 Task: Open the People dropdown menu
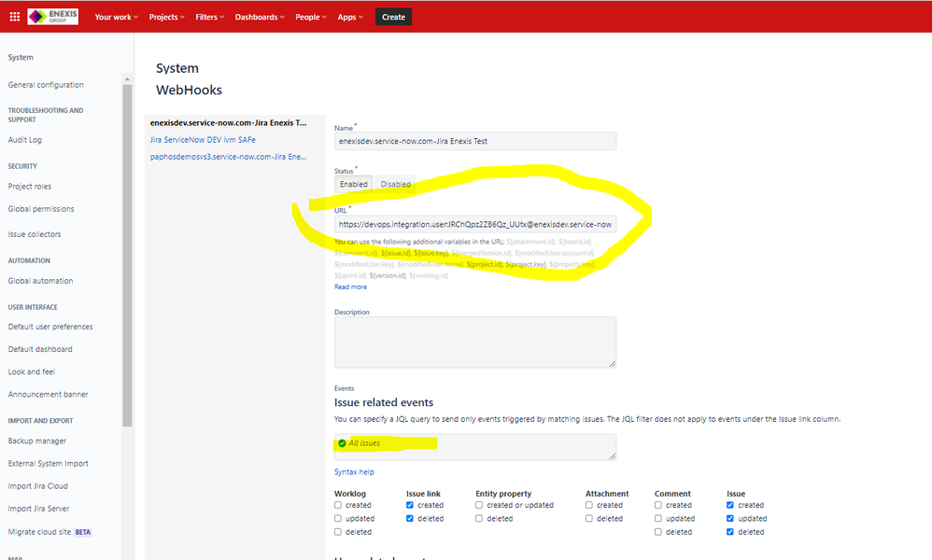(x=311, y=17)
